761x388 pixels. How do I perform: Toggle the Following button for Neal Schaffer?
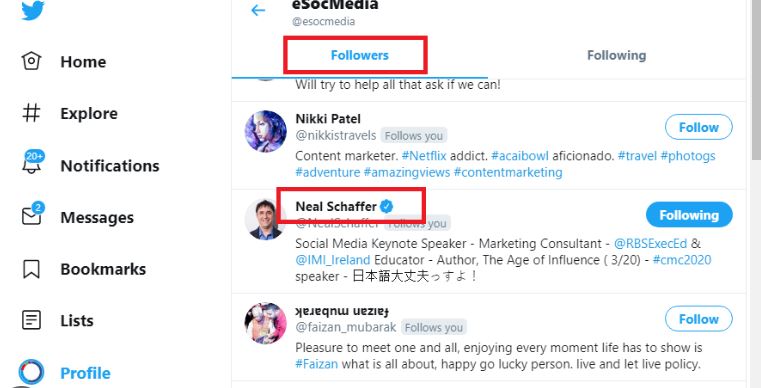click(689, 215)
